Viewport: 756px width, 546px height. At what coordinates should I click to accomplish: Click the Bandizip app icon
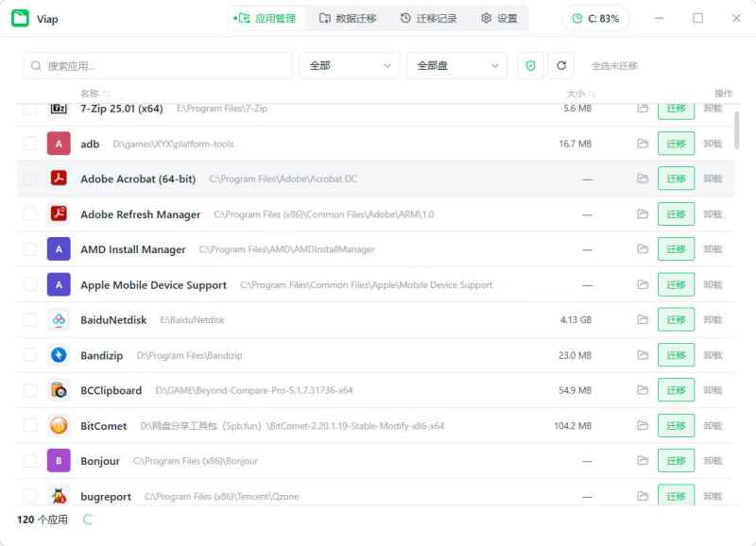point(59,355)
